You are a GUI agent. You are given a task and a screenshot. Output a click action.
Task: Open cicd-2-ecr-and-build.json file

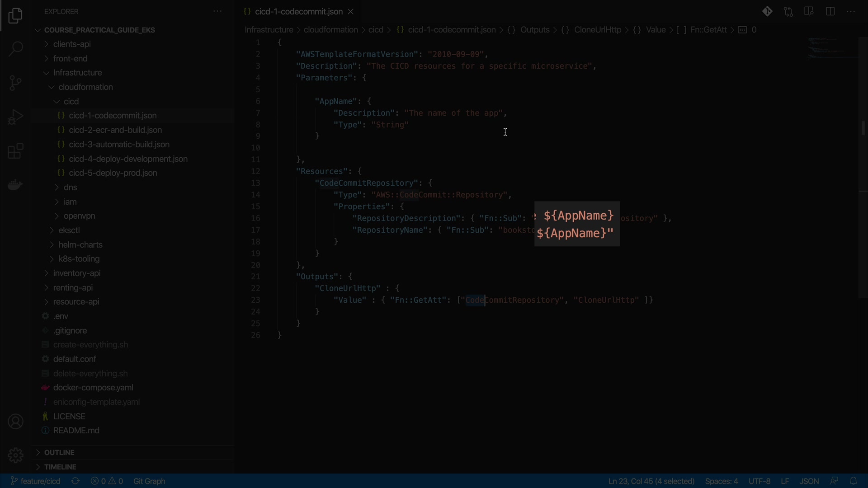[x=115, y=130]
